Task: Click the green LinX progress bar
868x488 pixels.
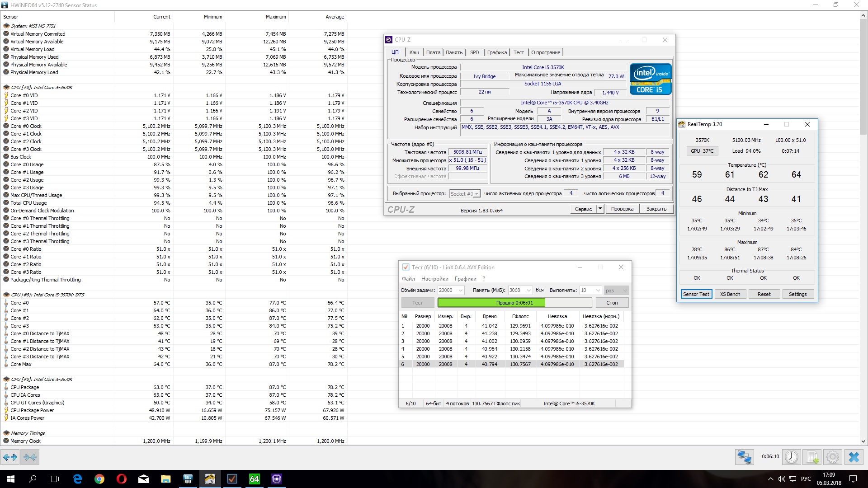Action: (x=491, y=303)
